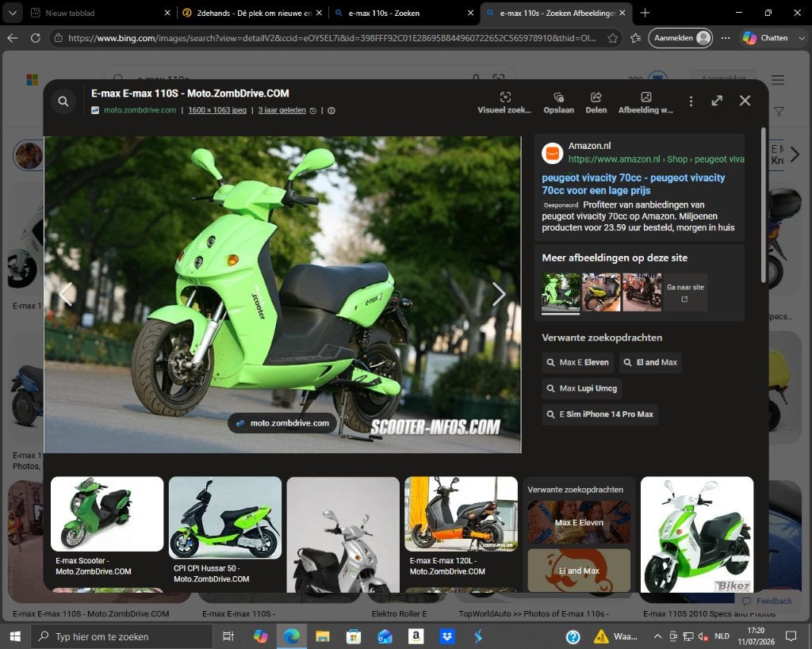Open tab search dropdown arrow

(x=13, y=13)
